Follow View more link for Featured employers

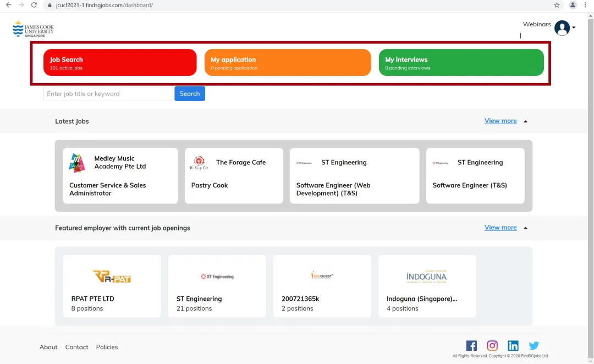(501, 228)
